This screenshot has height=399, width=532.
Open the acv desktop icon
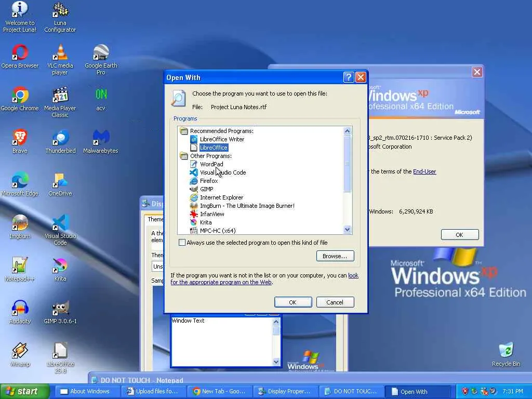coord(101,99)
